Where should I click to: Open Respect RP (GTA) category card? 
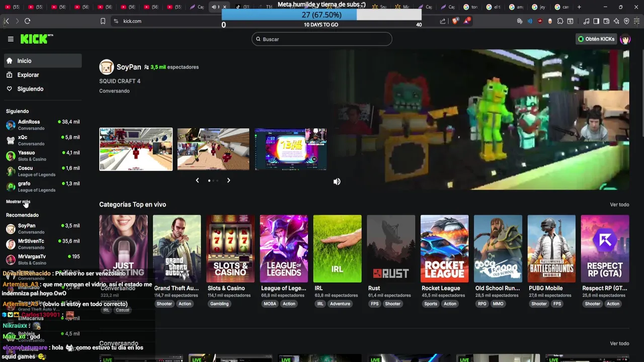[x=605, y=249]
